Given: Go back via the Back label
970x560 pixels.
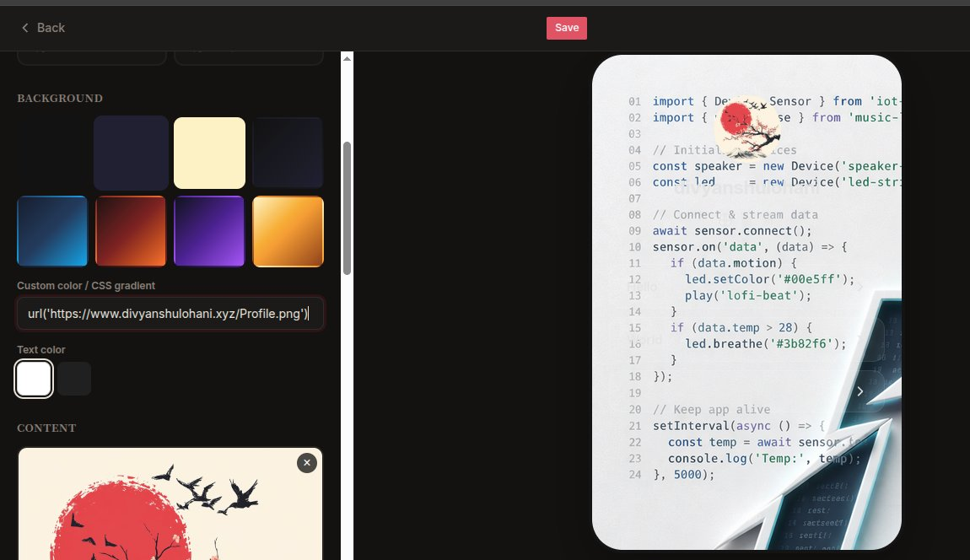Looking at the screenshot, I should 51,28.
